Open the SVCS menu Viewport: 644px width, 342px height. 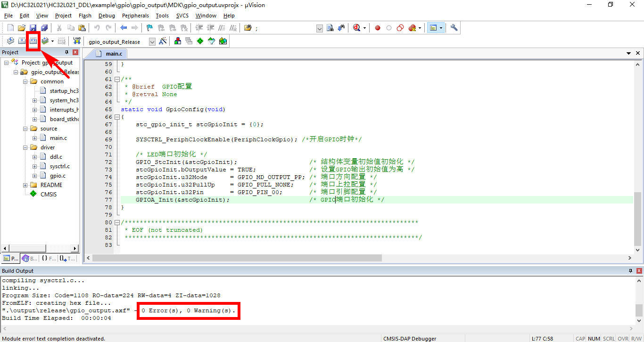pyautogui.click(x=182, y=16)
